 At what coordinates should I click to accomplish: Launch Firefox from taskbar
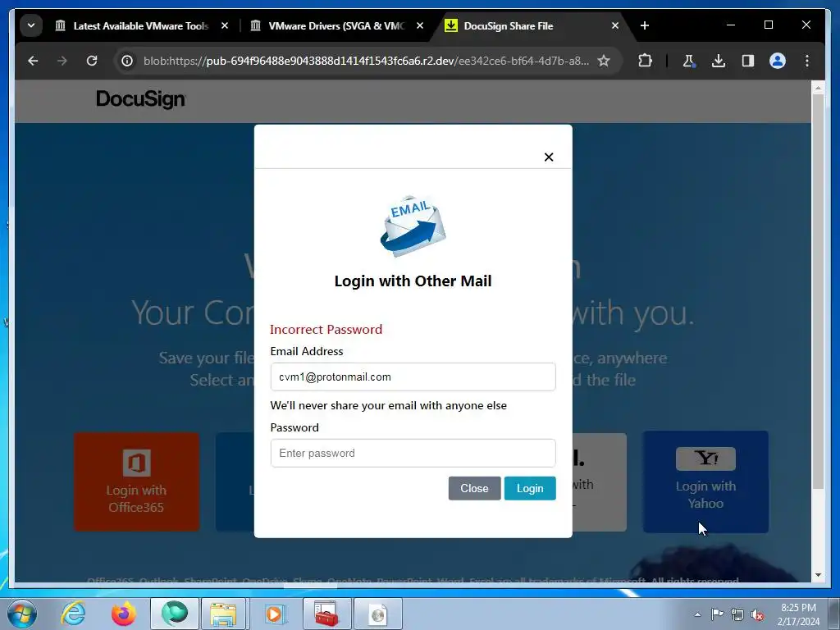coord(124,614)
